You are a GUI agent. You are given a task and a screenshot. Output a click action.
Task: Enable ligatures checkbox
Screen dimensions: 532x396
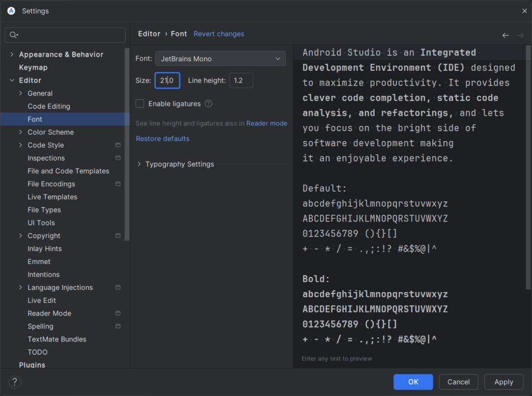tap(140, 104)
